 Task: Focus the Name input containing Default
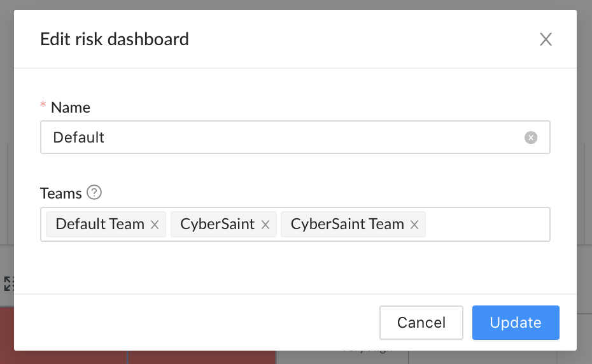pyautogui.click(x=295, y=137)
